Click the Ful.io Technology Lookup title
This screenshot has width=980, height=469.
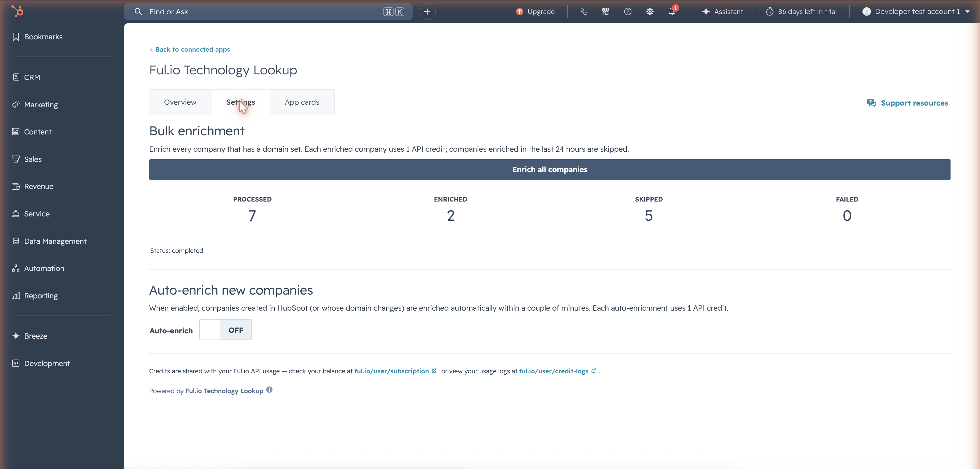[223, 70]
